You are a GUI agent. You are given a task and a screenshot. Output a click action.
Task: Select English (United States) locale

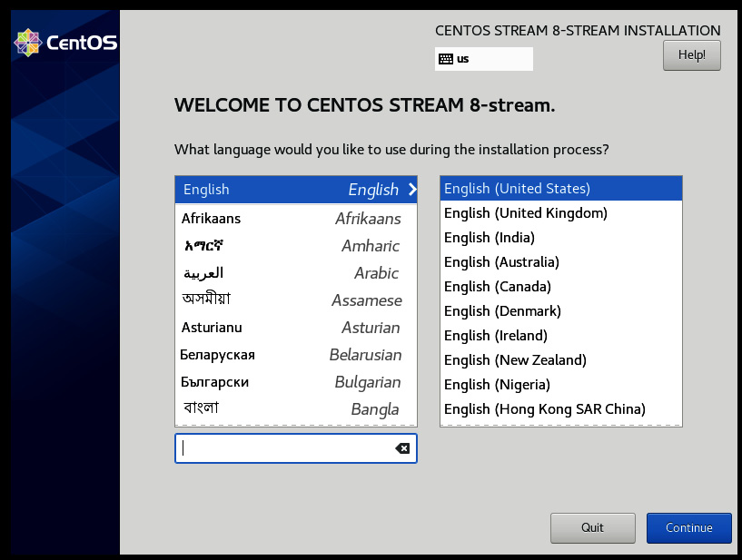pyautogui.click(x=560, y=189)
